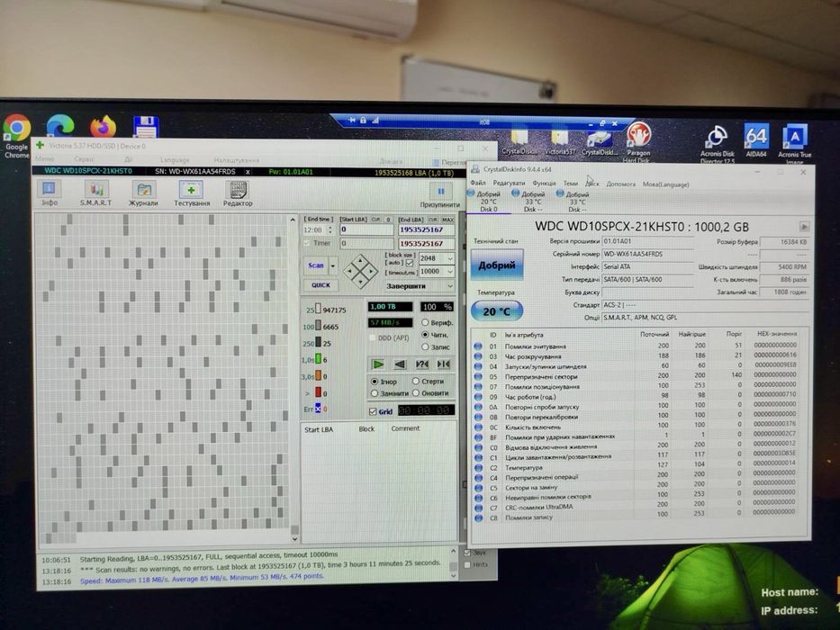The height and width of the screenshot is (630, 840).
Task: Click the Температура row in SMART table
Action: click(636, 465)
